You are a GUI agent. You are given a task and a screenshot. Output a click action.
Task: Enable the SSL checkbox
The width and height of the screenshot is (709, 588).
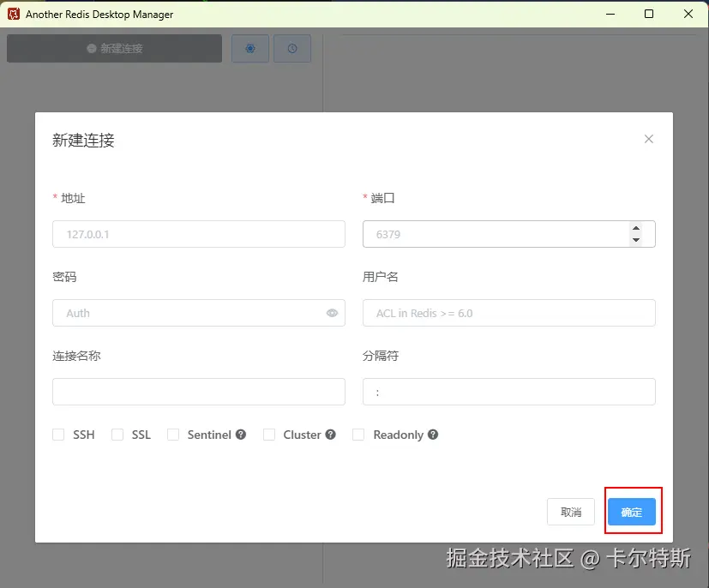pos(117,435)
